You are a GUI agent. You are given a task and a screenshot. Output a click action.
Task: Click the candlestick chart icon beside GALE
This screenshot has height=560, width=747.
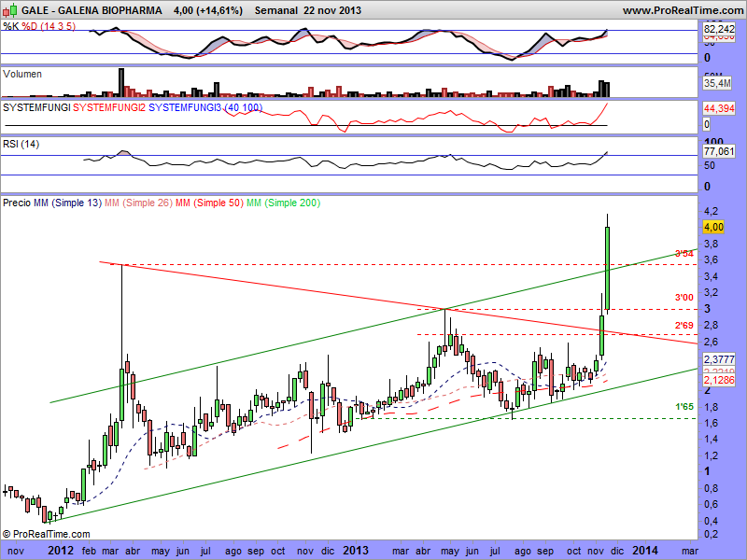(x=10, y=10)
